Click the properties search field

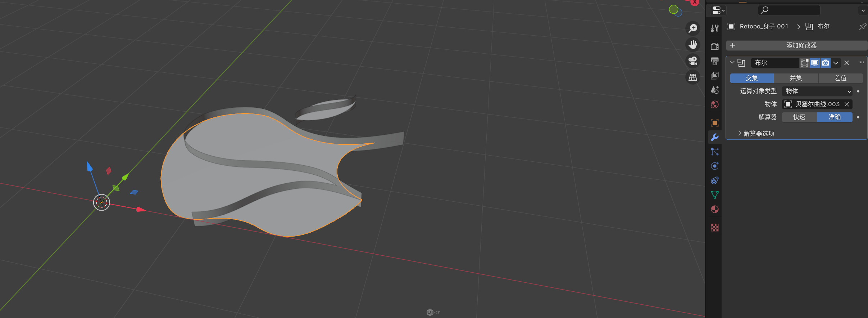tap(789, 10)
